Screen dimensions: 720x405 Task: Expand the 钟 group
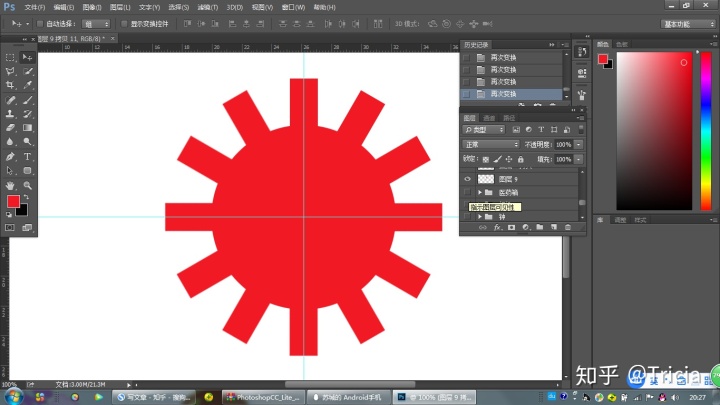coord(479,216)
